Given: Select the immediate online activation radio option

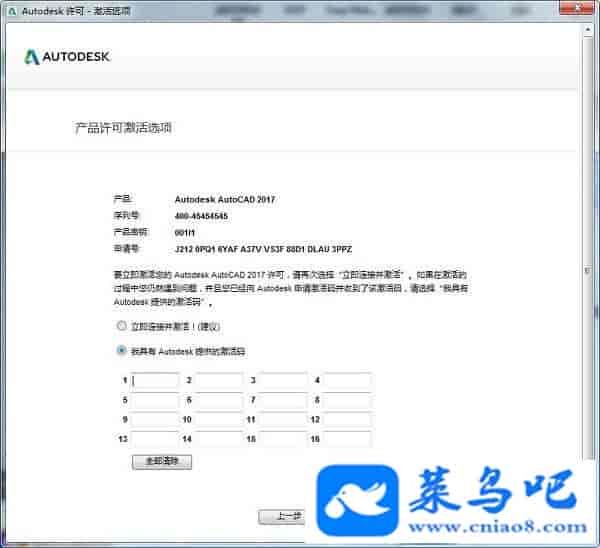Looking at the screenshot, I should pos(122,326).
